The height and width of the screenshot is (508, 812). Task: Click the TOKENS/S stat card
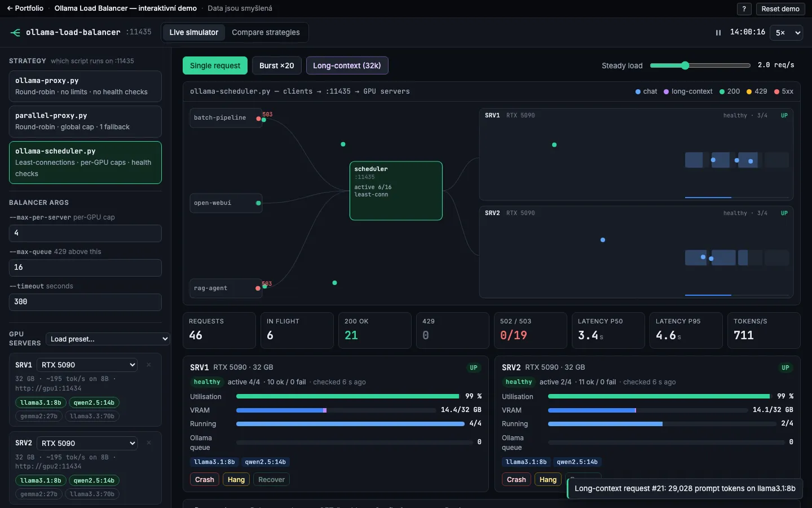point(764,330)
